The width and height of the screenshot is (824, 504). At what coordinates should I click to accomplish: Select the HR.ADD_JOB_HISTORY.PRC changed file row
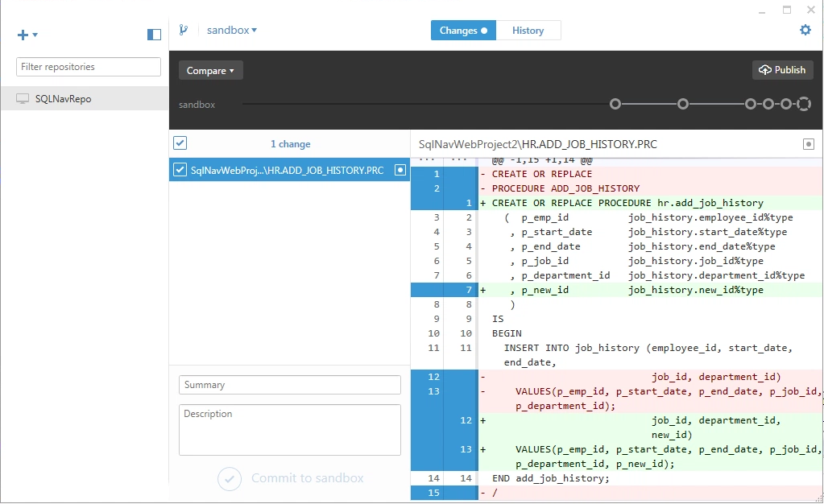tap(289, 170)
